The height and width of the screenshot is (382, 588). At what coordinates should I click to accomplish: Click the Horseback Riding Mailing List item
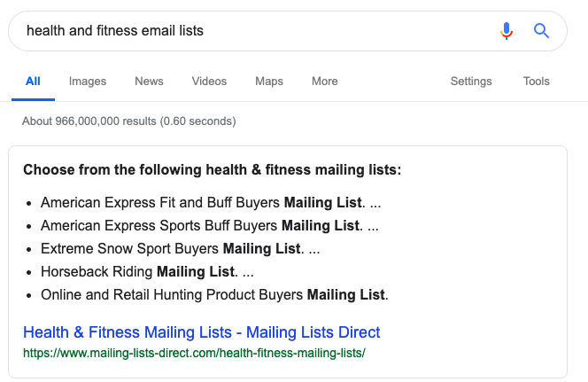(x=147, y=272)
